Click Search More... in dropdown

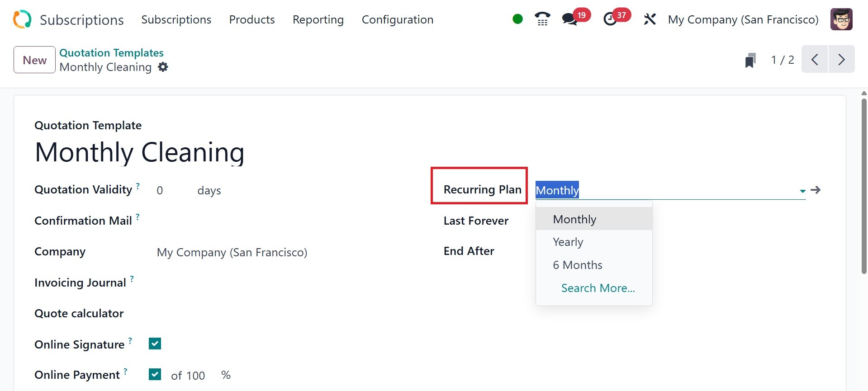click(x=598, y=288)
